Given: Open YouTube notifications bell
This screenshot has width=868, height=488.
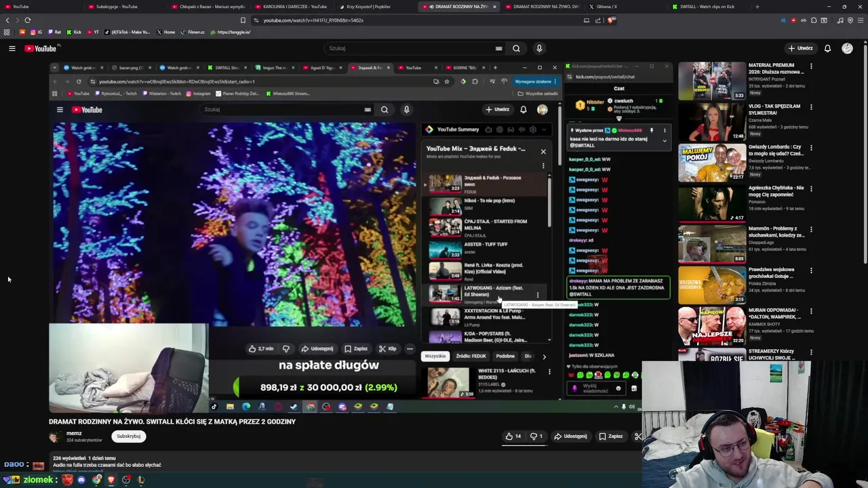Looking at the screenshot, I should point(827,48).
